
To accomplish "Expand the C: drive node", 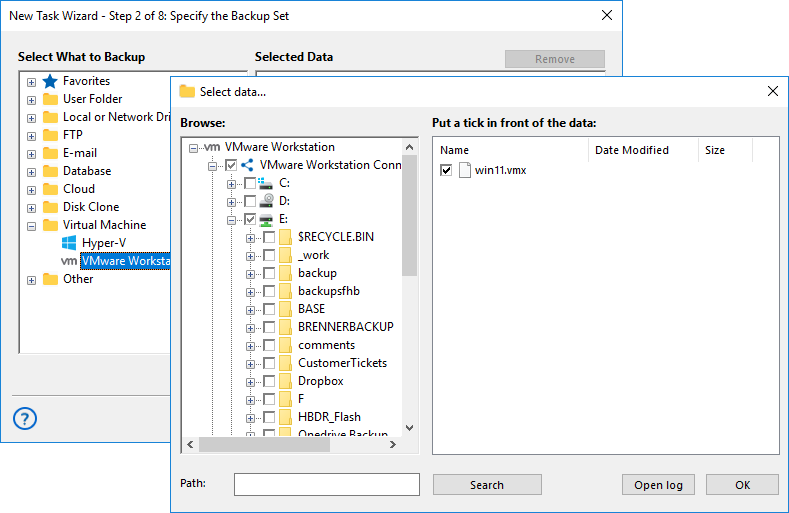I will [231, 184].
